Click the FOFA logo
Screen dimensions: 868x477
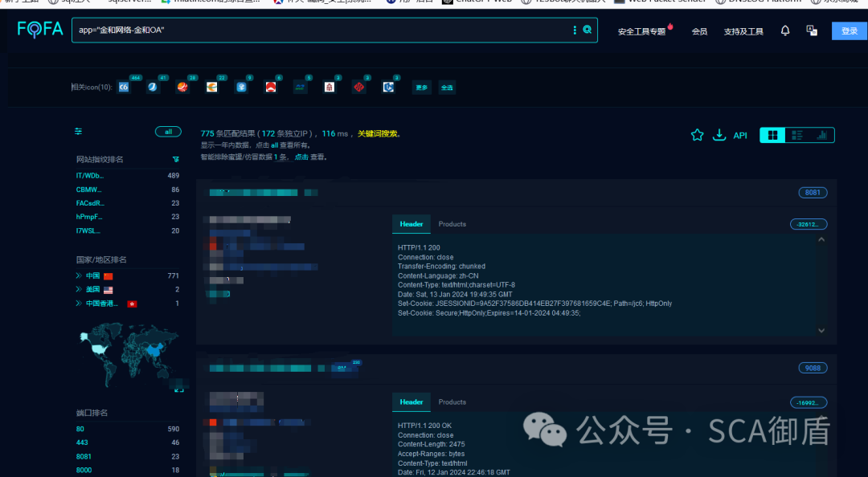click(40, 29)
